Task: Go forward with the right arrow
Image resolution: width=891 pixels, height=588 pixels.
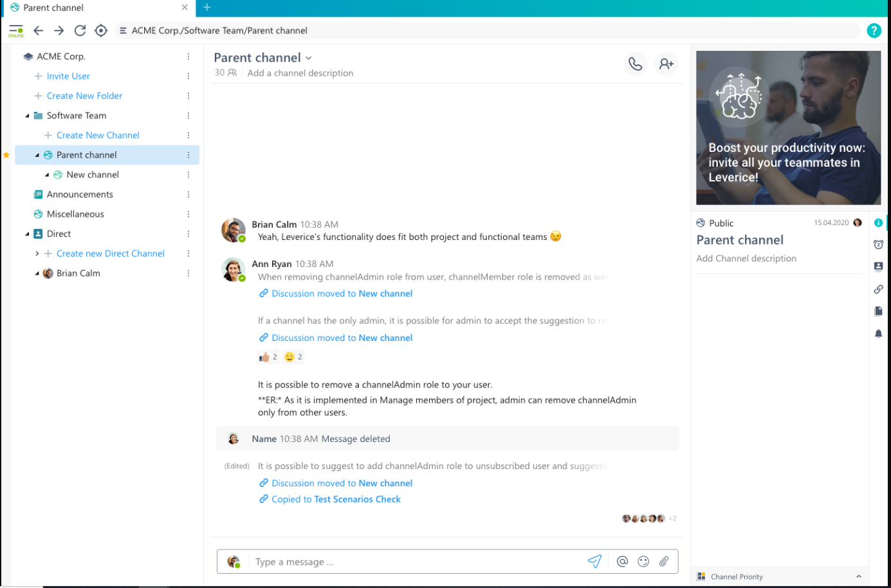Action: [59, 30]
